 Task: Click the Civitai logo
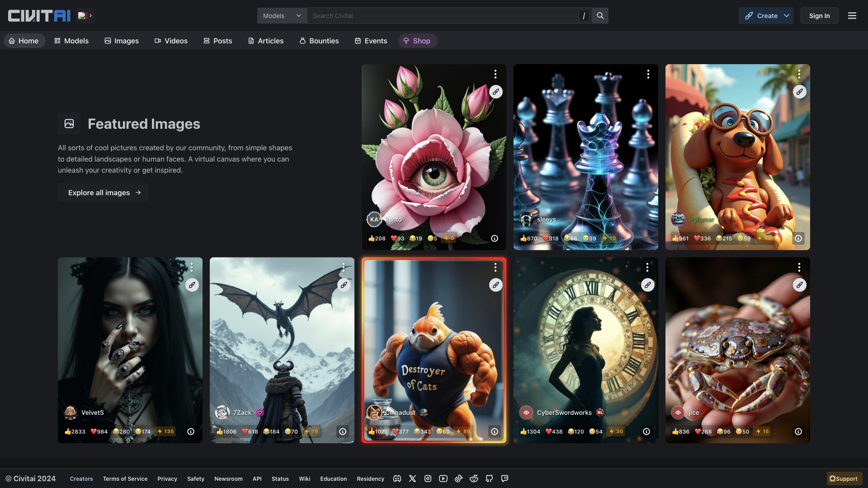pyautogui.click(x=39, y=16)
